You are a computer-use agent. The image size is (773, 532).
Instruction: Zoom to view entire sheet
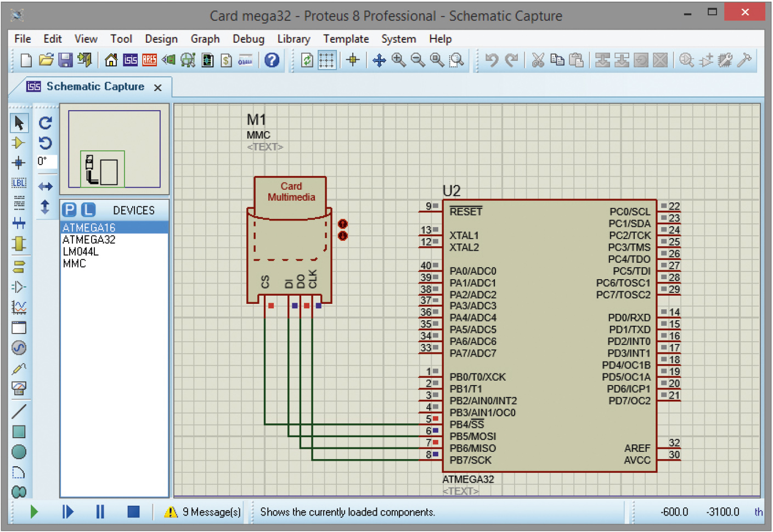tap(437, 60)
